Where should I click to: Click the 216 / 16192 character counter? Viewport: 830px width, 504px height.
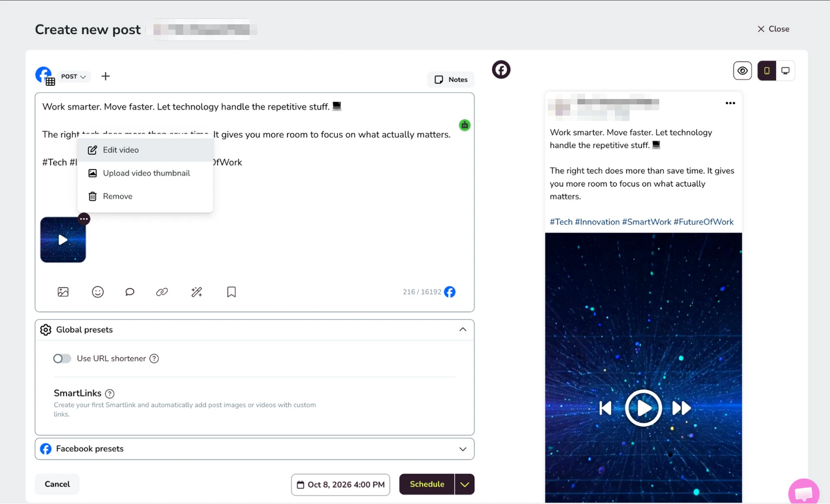[x=422, y=292]
